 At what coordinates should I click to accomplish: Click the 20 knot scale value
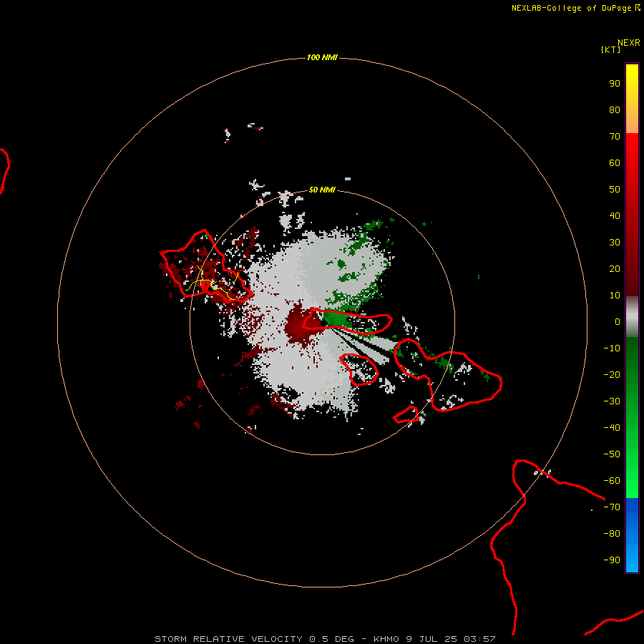[615, 269]
